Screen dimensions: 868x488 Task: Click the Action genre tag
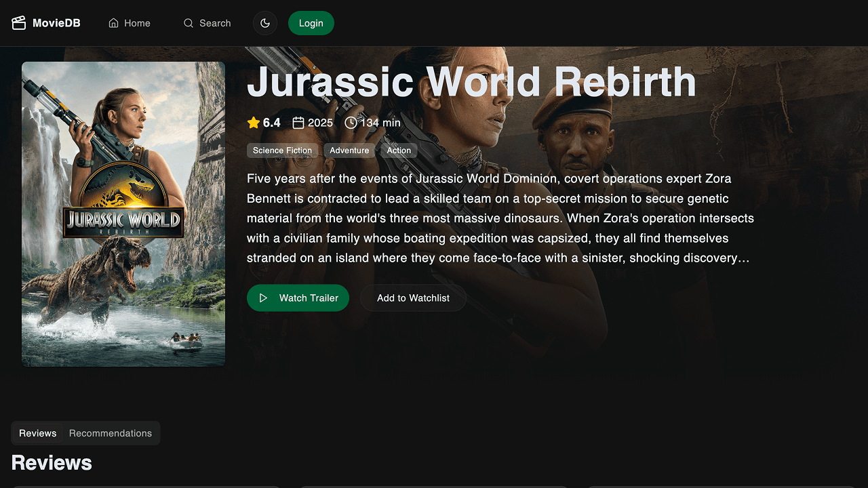click(399, 150)
